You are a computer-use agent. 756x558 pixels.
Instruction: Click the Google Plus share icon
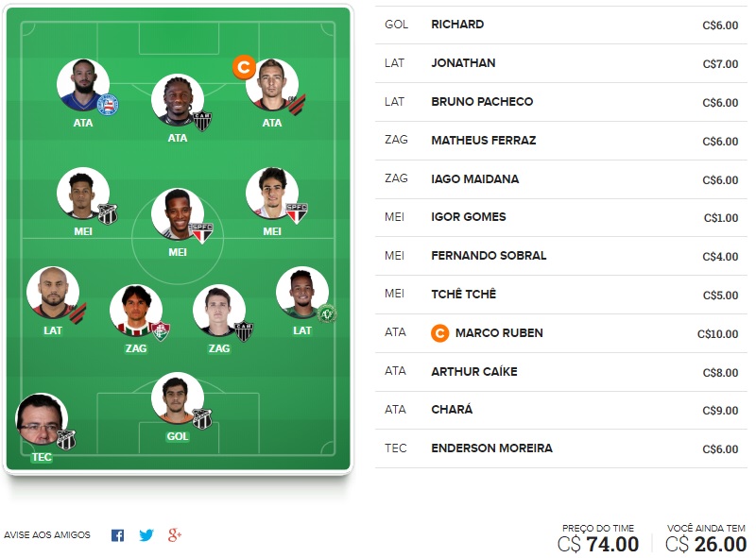174,535
